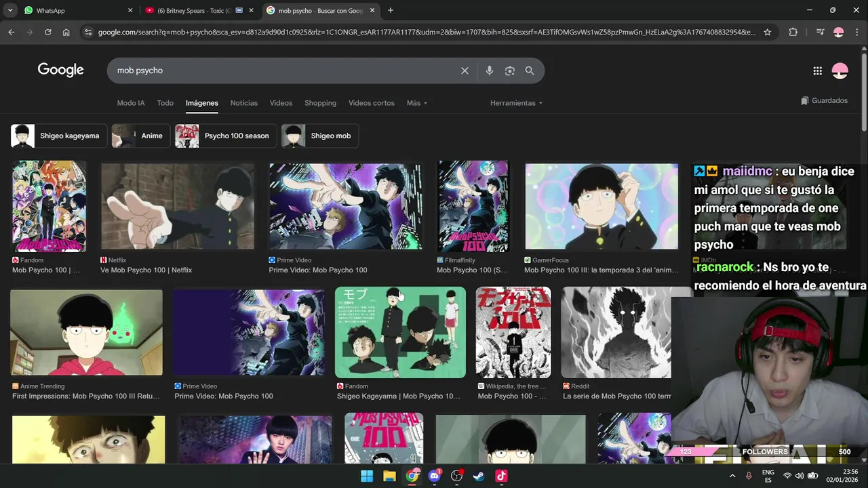Switch the ENG ES input language
The width and height of the screenshot is (868, 488).
tap(768, 476)
